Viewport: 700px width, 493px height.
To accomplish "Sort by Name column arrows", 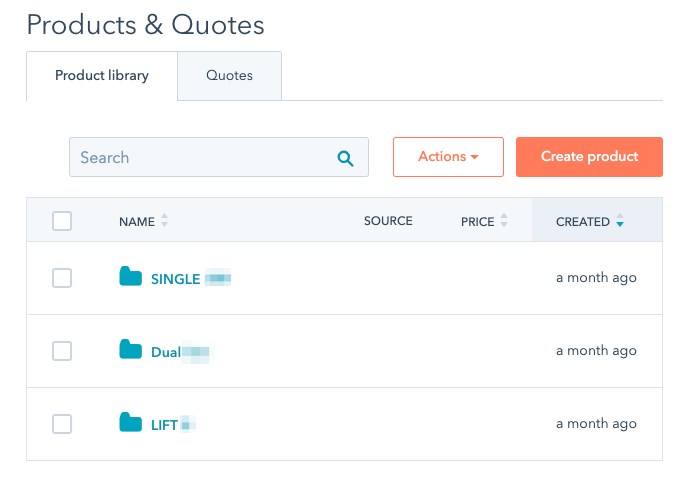I will tap(164, 221).
